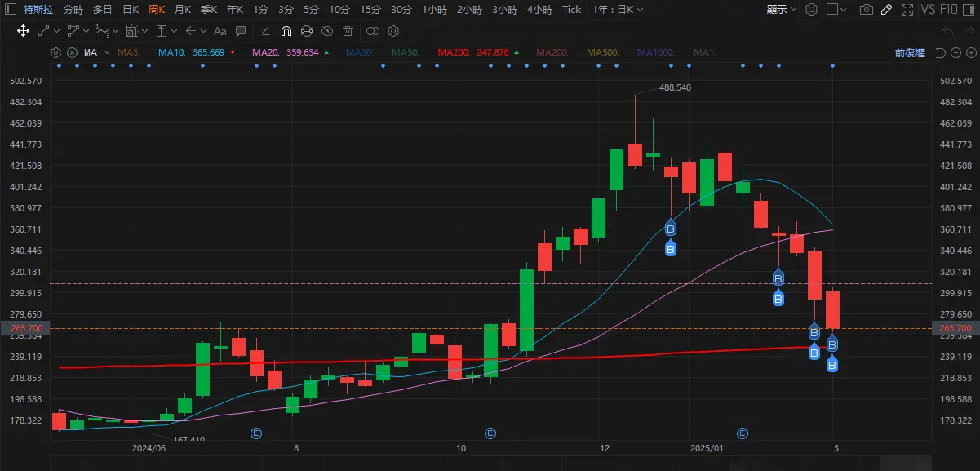The image size is (980, 471).
Task: Open company info with the F10 button
Action: [x=949, y=9]
